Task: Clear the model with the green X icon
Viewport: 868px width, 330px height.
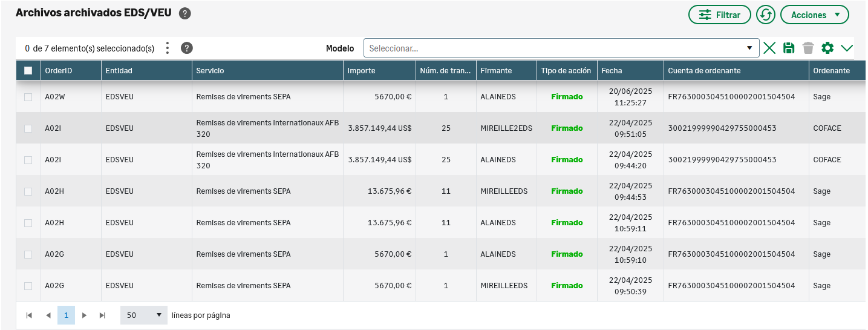Action: pos(769,48)
